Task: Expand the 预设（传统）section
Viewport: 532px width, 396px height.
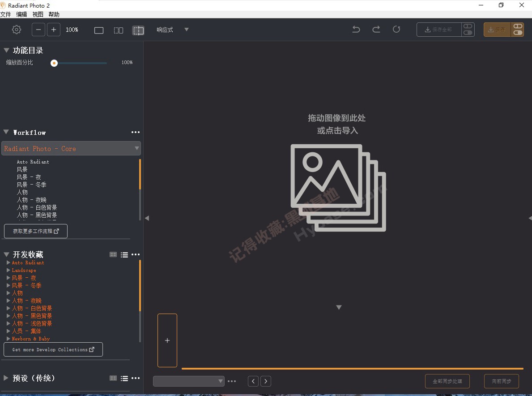Action: 6,378
